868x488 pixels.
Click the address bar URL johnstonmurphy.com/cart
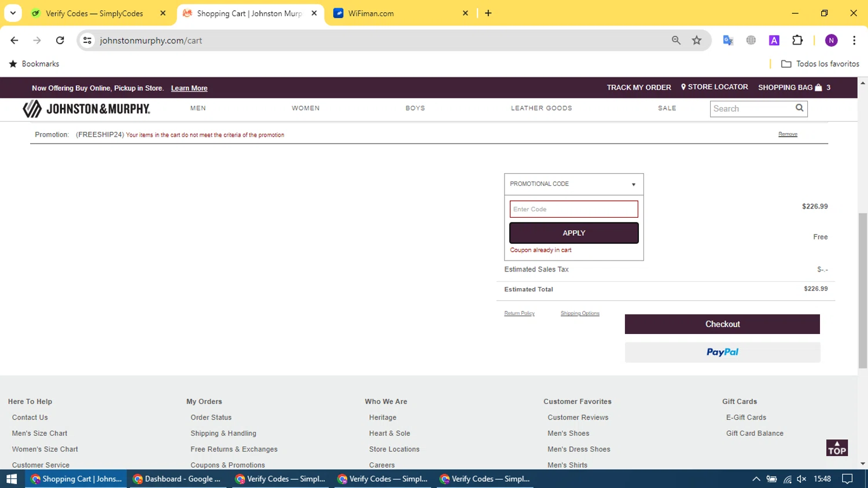tap(151, 41)
